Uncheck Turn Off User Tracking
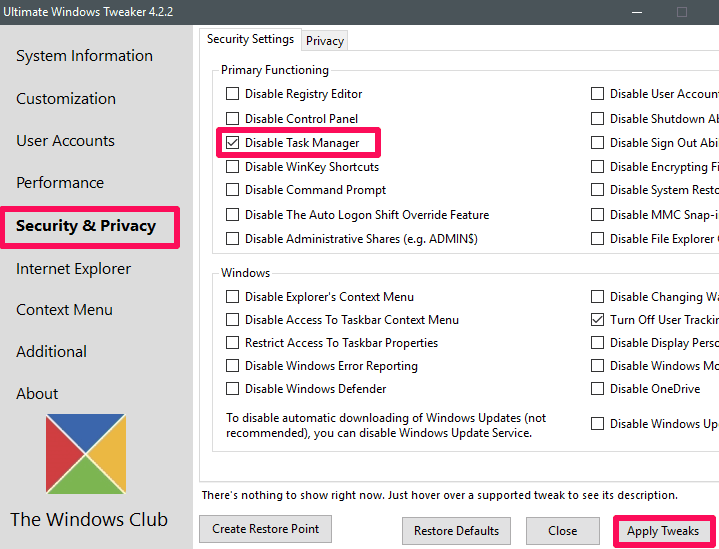This screenshot has width=719, height=549. tap(597, 319)
